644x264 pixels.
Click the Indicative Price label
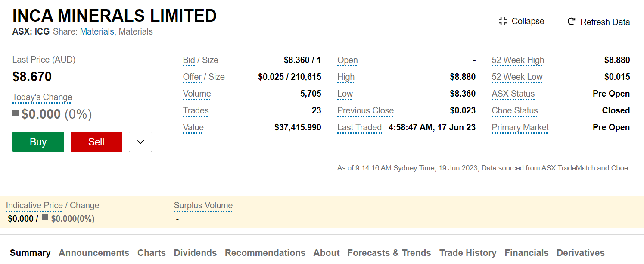34,206
